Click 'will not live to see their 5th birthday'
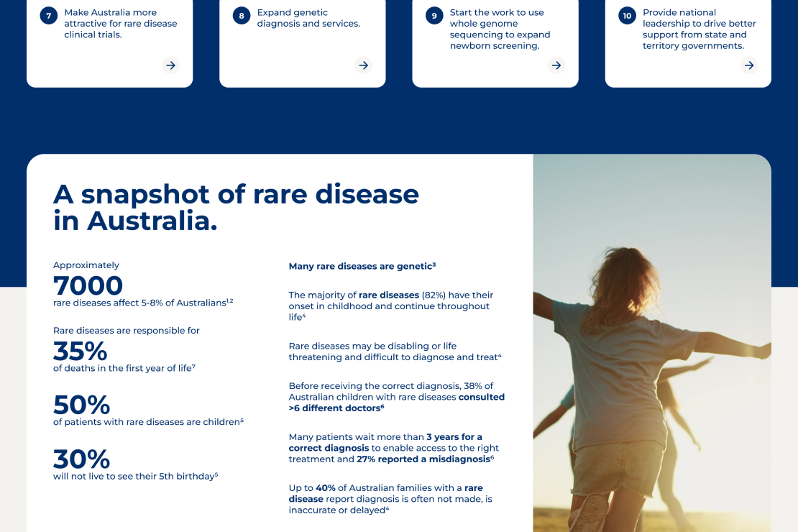The width and height of the screenshot is (798, 532). [x=135, y=476]
